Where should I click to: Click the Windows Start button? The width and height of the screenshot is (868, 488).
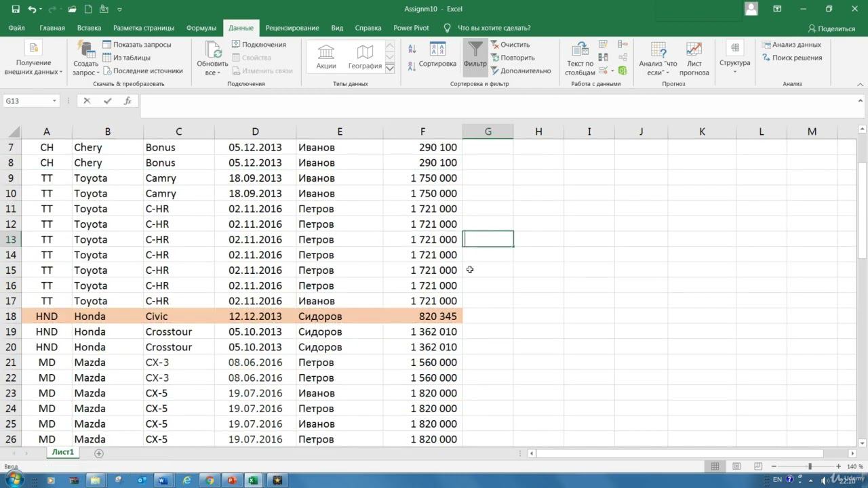click(x=14, y=480)
